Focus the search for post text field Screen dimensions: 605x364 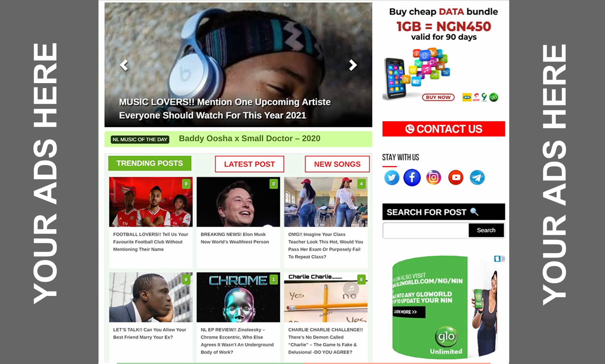[x=425, y=230]
